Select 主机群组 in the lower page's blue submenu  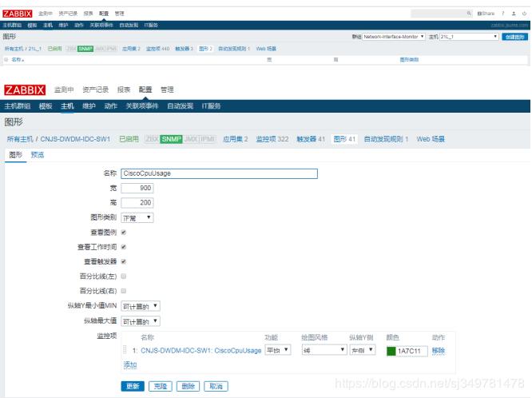[x=18, y=106]
